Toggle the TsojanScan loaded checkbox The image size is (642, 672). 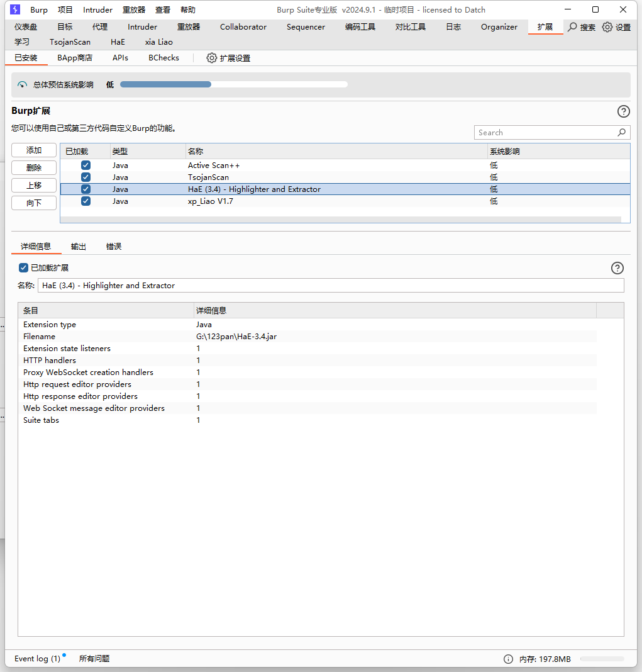pyautogui.click(x=86, y=177)
